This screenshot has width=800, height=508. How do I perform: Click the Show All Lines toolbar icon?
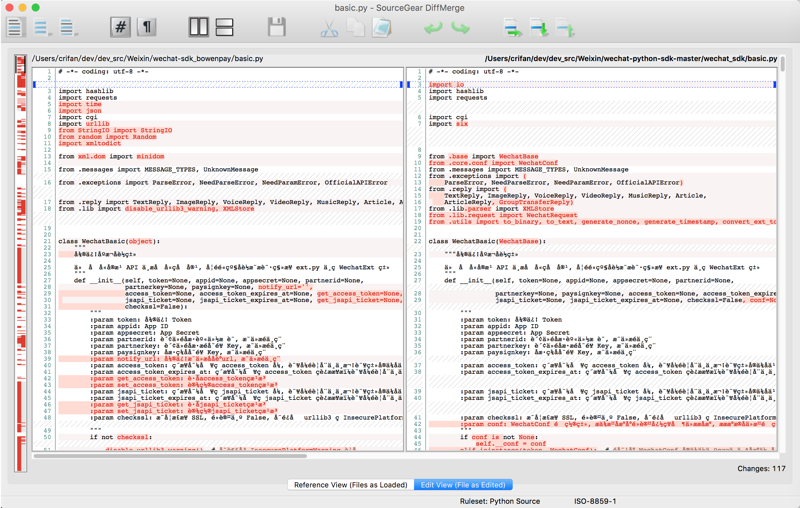[x=15, y=28]
